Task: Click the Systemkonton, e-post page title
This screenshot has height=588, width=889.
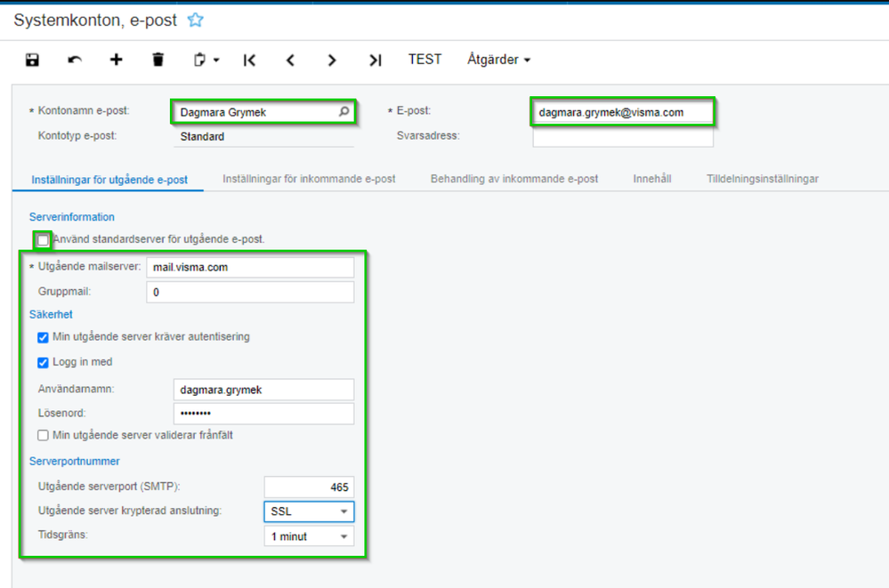Action: click(x=95, y=20)
